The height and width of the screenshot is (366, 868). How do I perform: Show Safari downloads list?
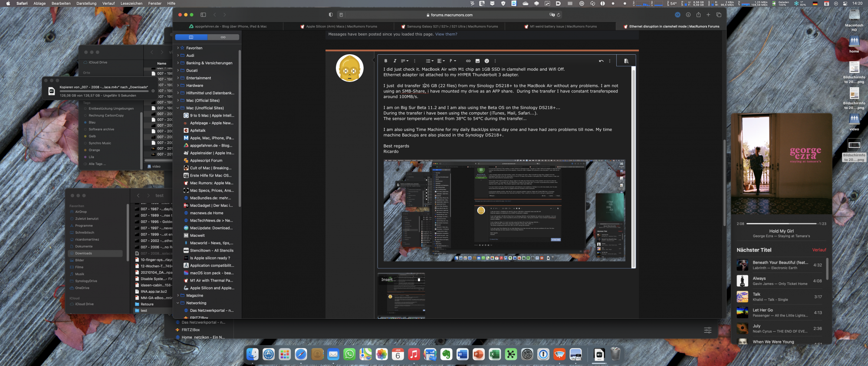688,15
